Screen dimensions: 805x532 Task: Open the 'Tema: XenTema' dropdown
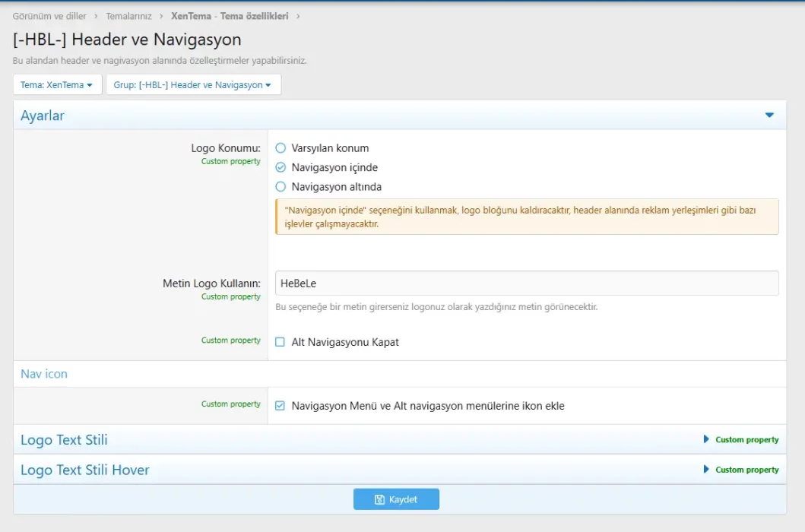pyautogui.click(x=57, y=84)
